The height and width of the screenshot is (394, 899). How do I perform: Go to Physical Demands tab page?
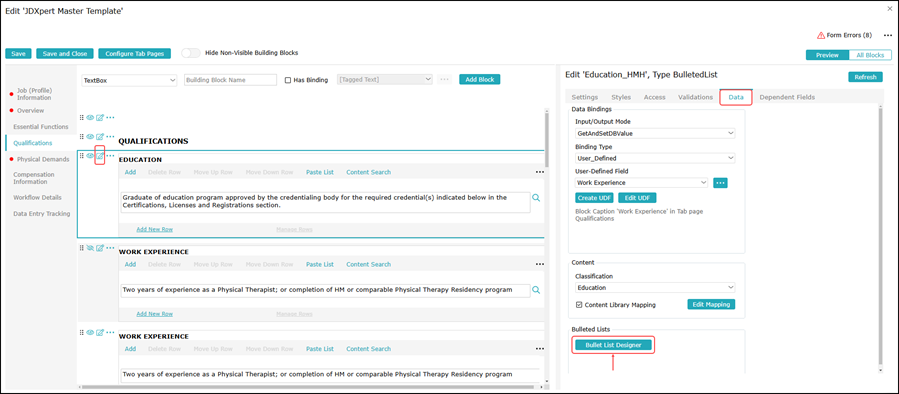coord(43,159)
